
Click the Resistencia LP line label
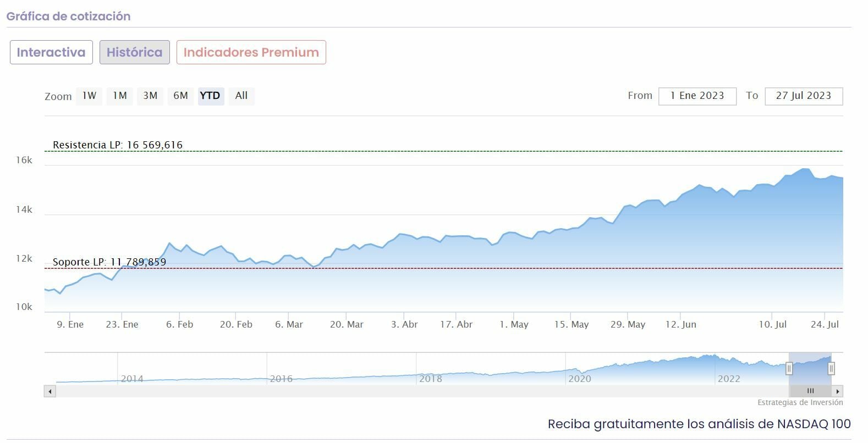(118, 145)
